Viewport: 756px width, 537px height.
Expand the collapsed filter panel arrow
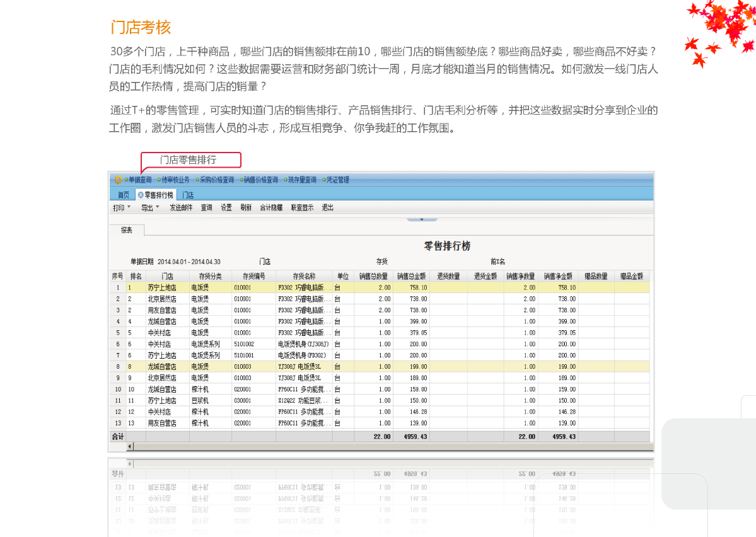click(422, 219)
